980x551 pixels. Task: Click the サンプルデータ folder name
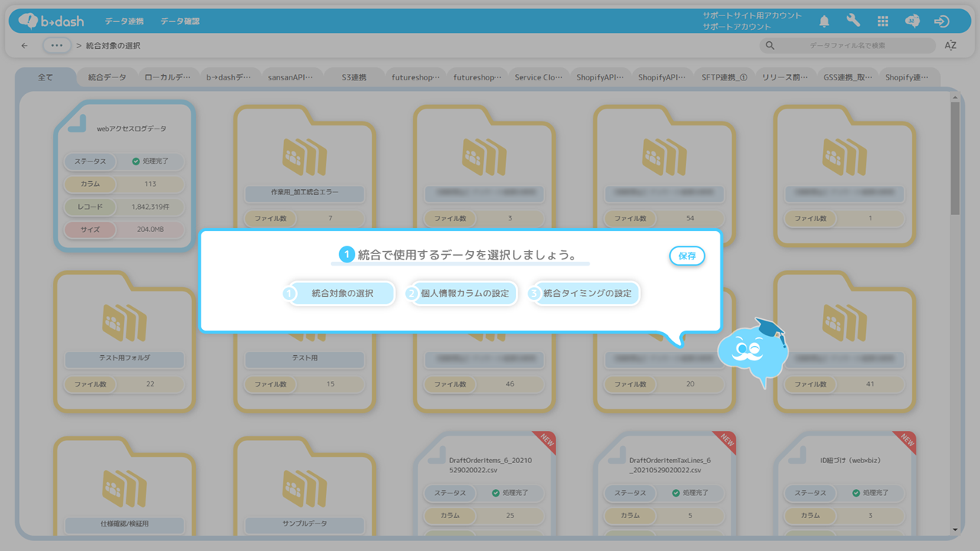(305, 524)
